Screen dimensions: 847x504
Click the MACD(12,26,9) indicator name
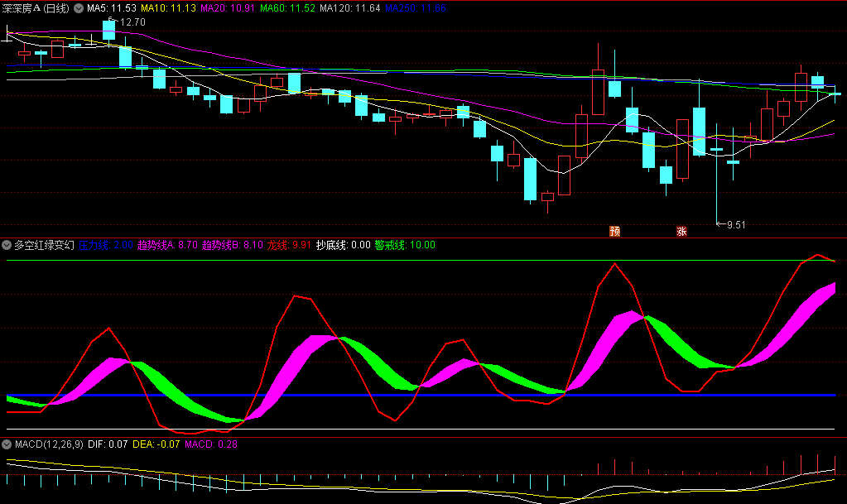[x=49, y=444]
